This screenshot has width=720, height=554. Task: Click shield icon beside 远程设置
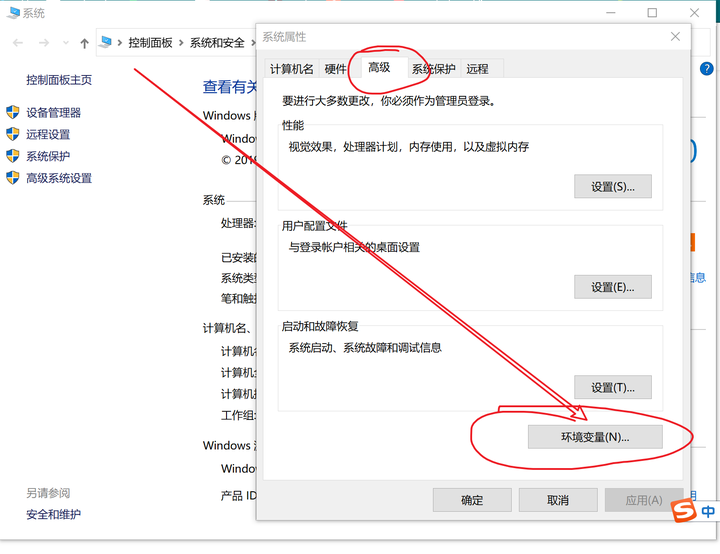click(x=12, y=134)
